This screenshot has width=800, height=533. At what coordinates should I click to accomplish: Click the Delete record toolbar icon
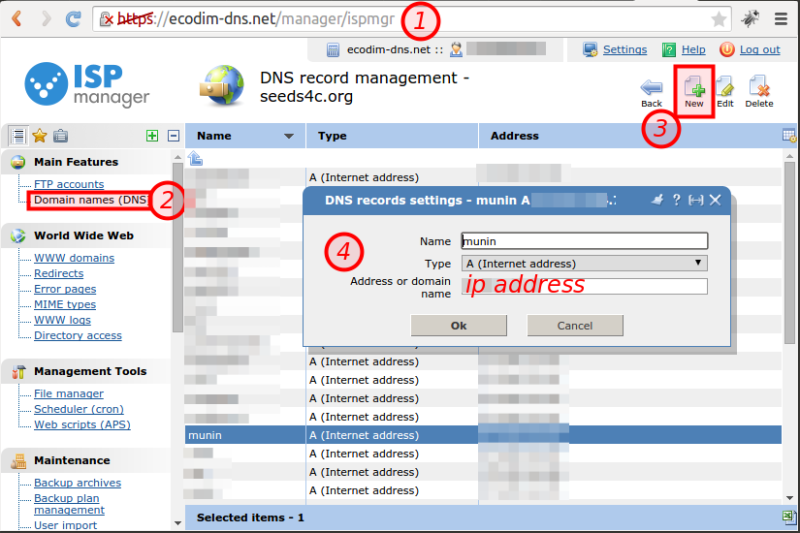(x=759, y=88)
